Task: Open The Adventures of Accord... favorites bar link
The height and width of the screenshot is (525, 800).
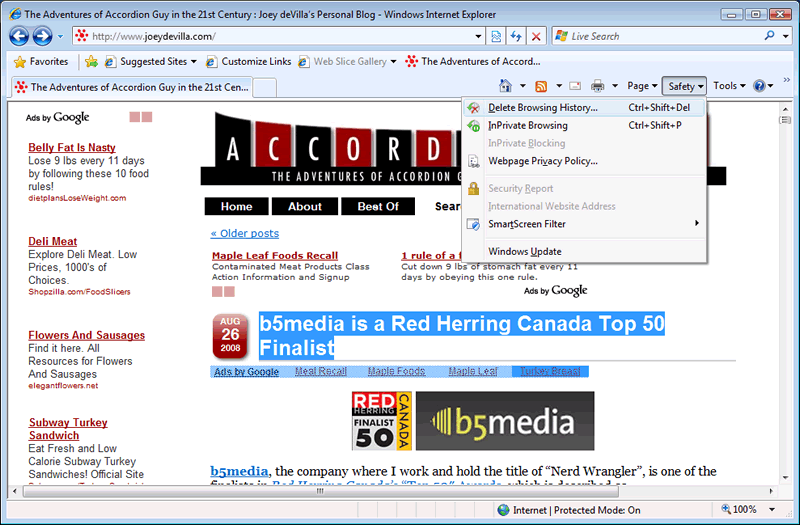Action: point(472,62)
